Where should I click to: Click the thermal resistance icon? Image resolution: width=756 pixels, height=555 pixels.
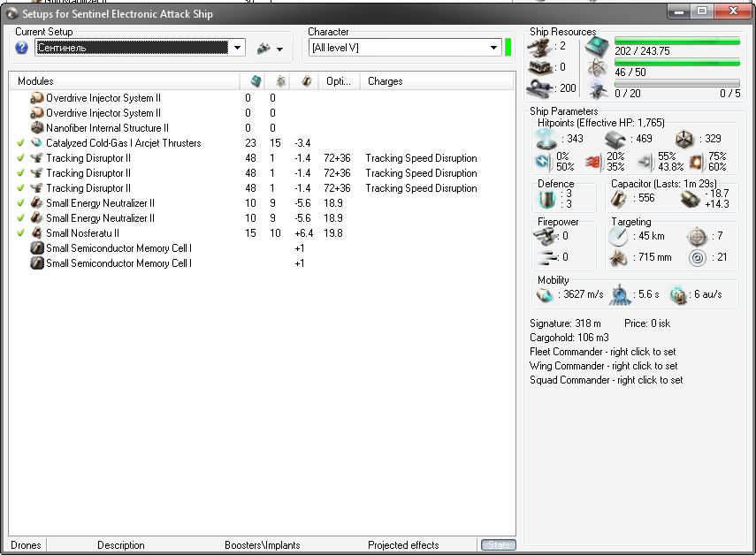593,163
